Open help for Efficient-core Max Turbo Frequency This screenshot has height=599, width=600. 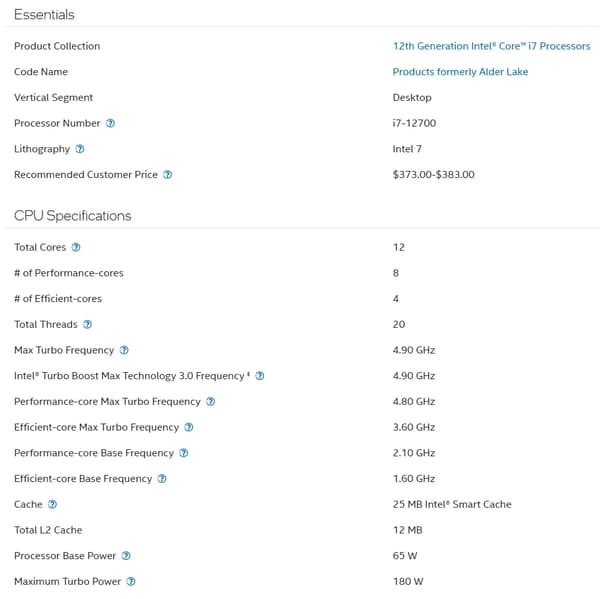(x=189, y=427)
